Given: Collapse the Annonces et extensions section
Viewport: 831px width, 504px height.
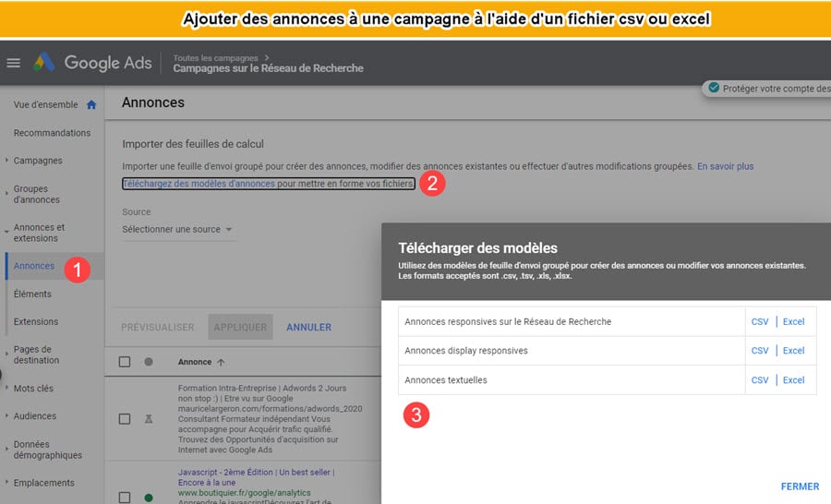Looking at the screenshot, I should point(6,232).
